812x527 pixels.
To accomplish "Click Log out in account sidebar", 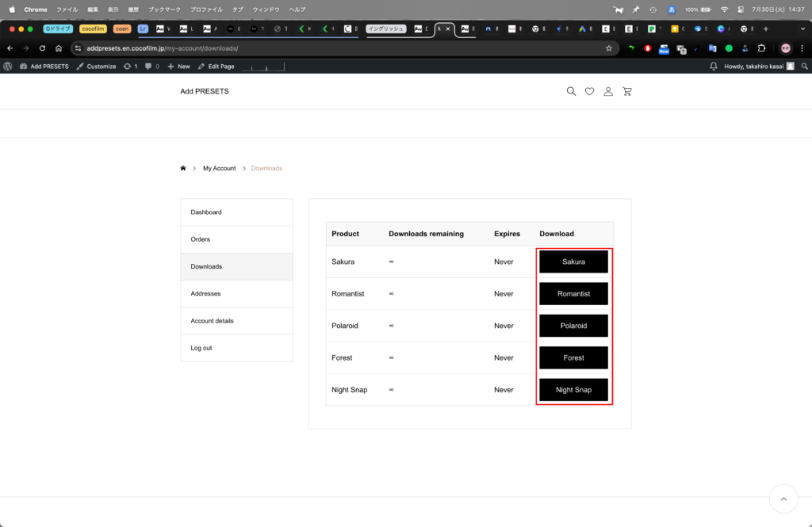I will click(236, 348).
